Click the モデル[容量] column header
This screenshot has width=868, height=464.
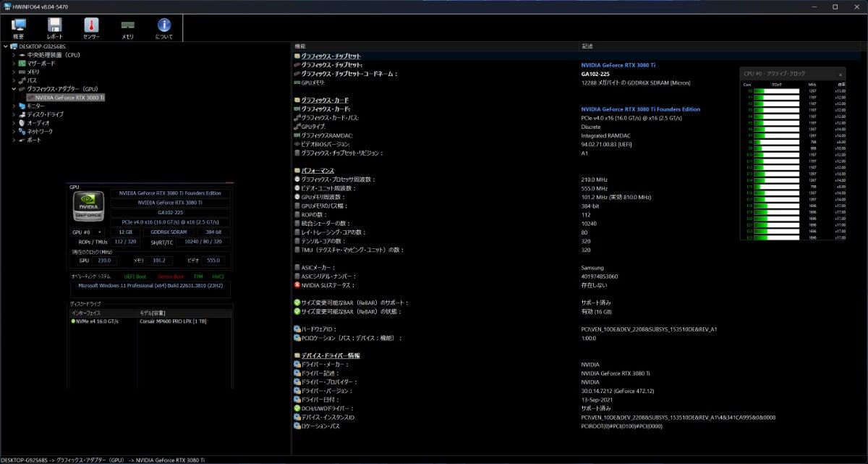tap(184, 313)
